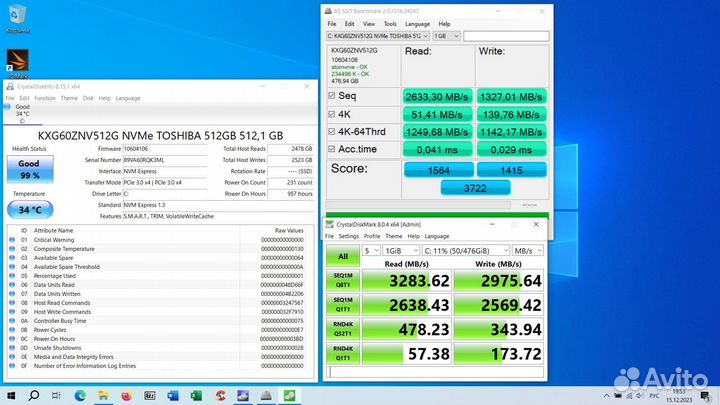
Task: Run RND4K Q32T1 test
Action: [x=343, y=329]
